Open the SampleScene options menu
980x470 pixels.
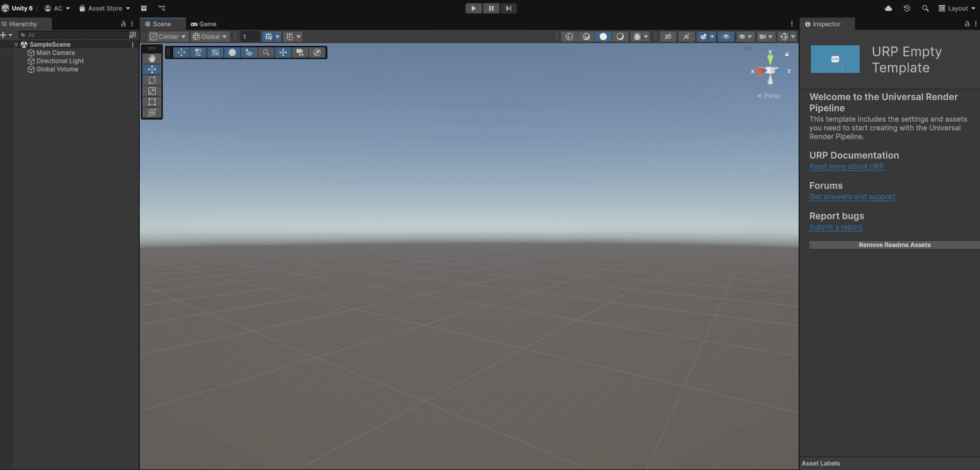tap(132, 45)
